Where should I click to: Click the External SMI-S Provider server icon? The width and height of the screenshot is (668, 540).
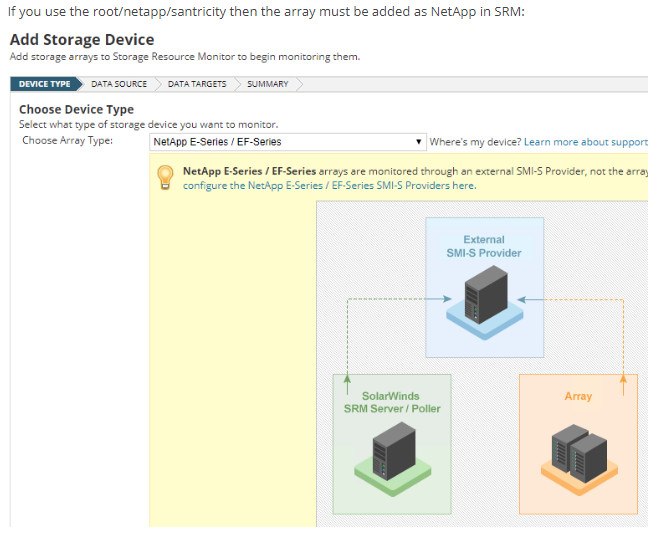(x=485, y=302)
